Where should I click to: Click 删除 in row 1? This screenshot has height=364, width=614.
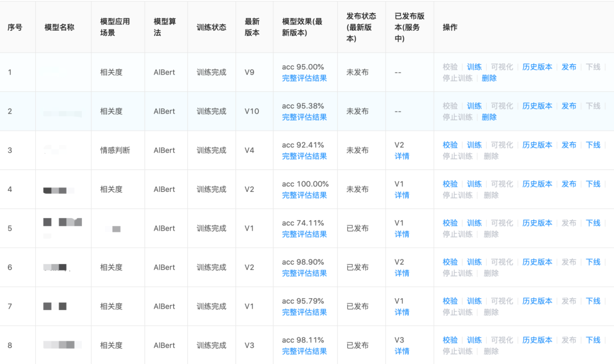(489, 78)
